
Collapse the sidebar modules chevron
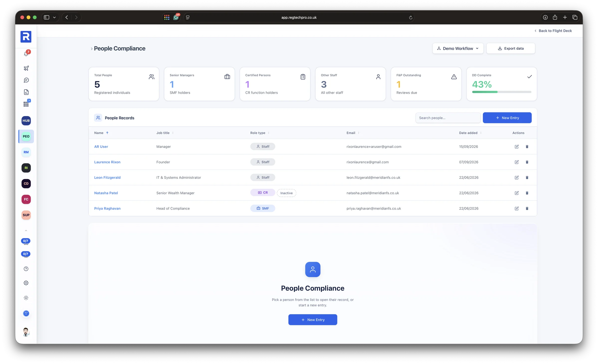26,231
